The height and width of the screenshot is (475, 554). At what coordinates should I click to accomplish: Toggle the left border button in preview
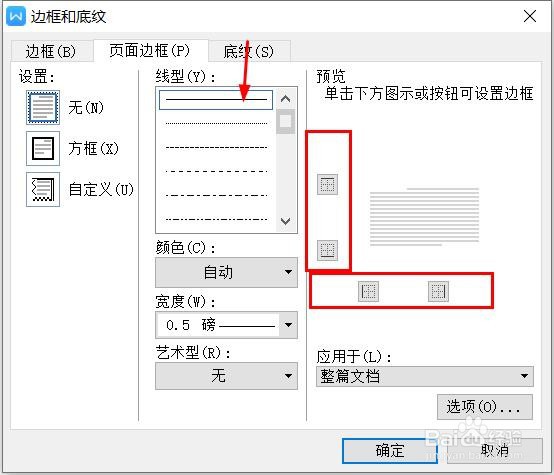point(369,292)
